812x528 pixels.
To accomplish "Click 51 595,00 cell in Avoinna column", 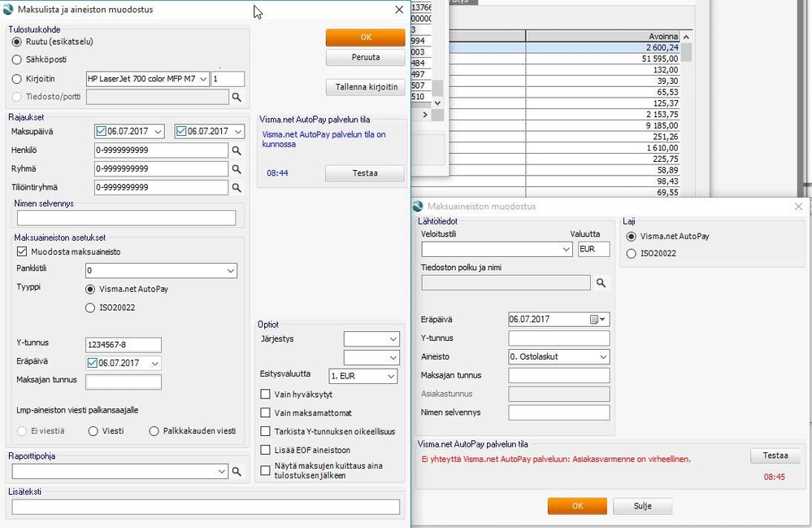I will pyautogui.click(x=603, y=59).
